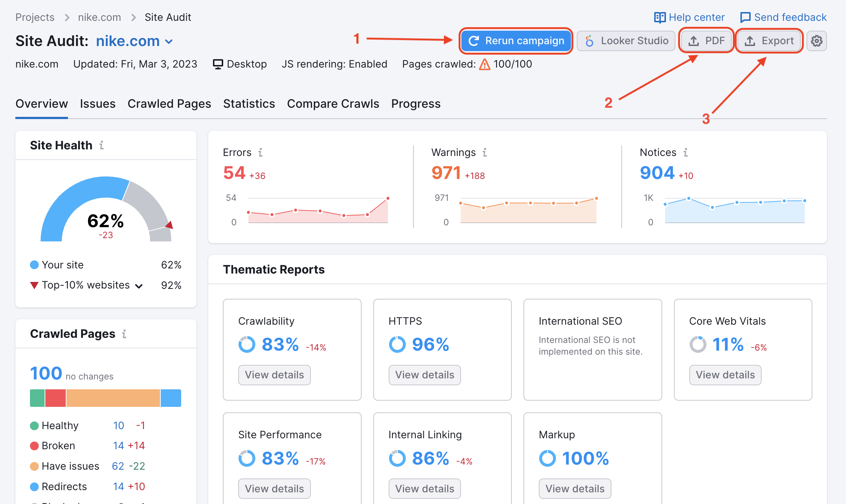This screenshot has height=504, width=846.
Task: Click the Redirects pages count 14
Action: coord(118,486)
